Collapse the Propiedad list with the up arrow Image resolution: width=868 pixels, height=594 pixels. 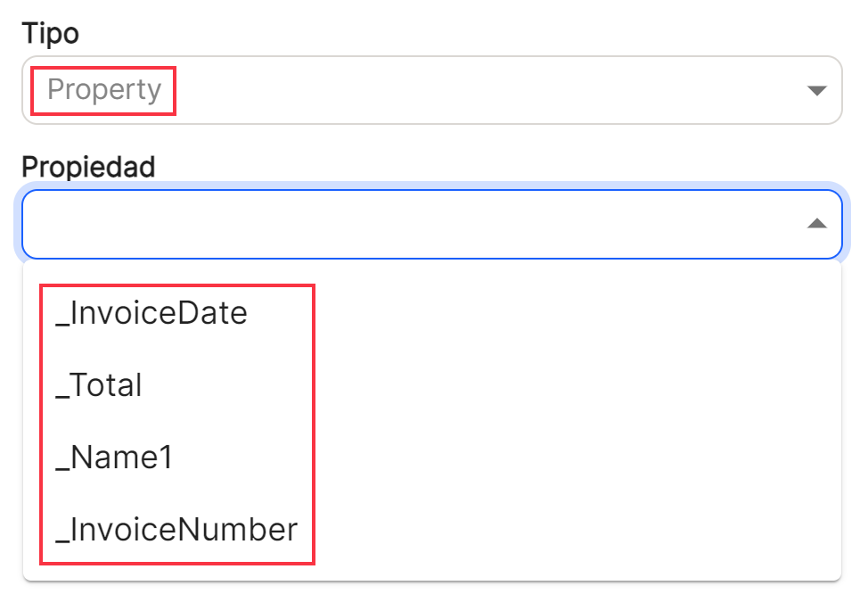816,223
